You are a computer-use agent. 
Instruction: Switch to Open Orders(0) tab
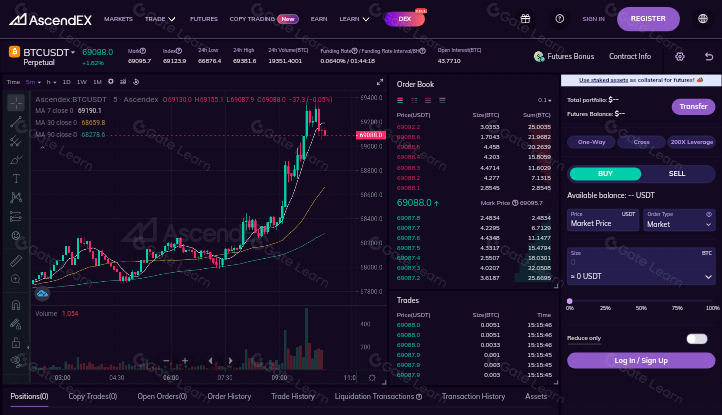click(162, 396)
